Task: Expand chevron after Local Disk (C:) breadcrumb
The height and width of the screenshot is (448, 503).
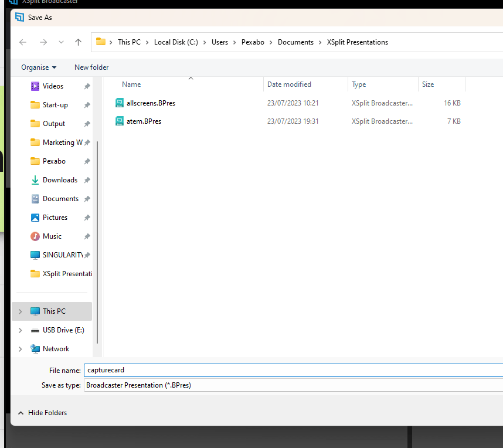Action: point(205,42)
